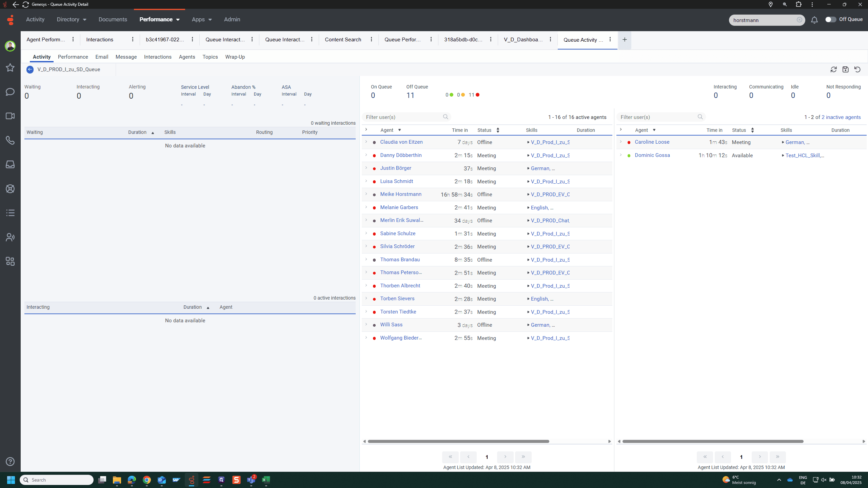The height and width of the screenshot is (488, 868).
Task: Switch to the Email sub-tab
Action: 102,57
